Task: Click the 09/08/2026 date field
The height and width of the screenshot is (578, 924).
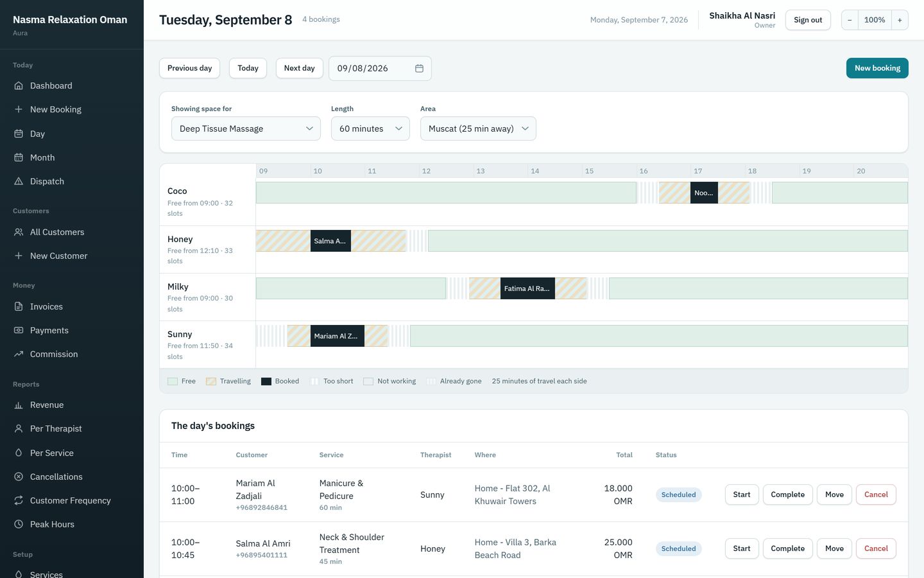Action: point(380,68)
